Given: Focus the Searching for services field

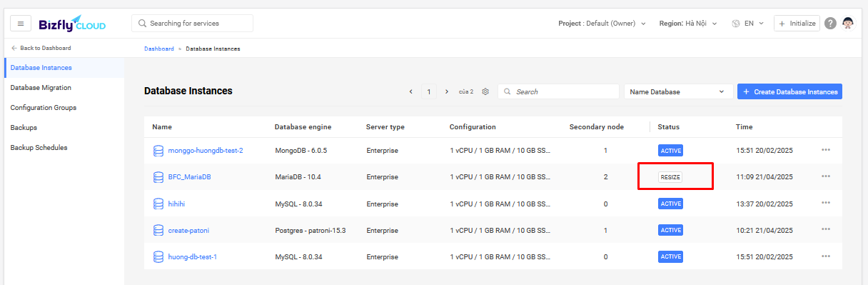Looking at the screenshot, I should [x=192, y=24].
